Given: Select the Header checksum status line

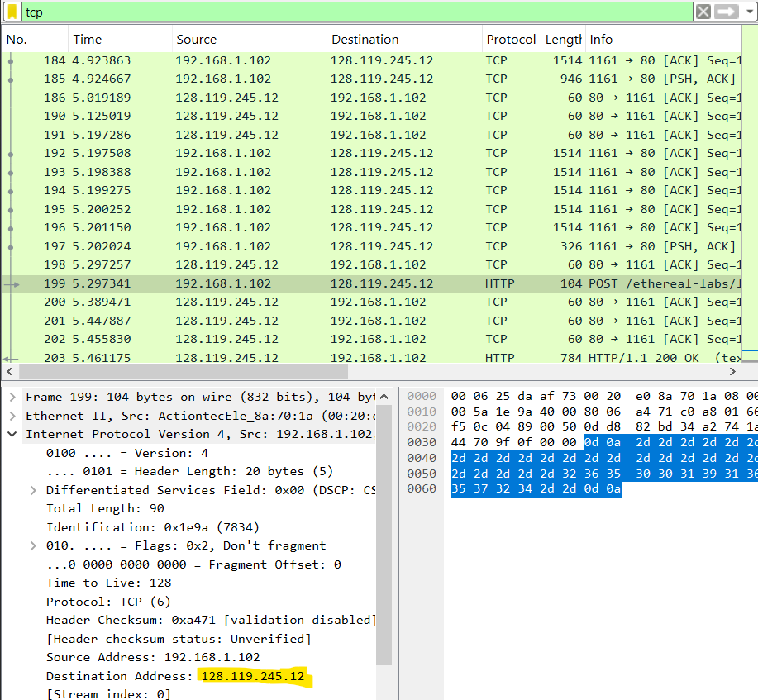Looking at the screenshot, I should tap(179, 639).
